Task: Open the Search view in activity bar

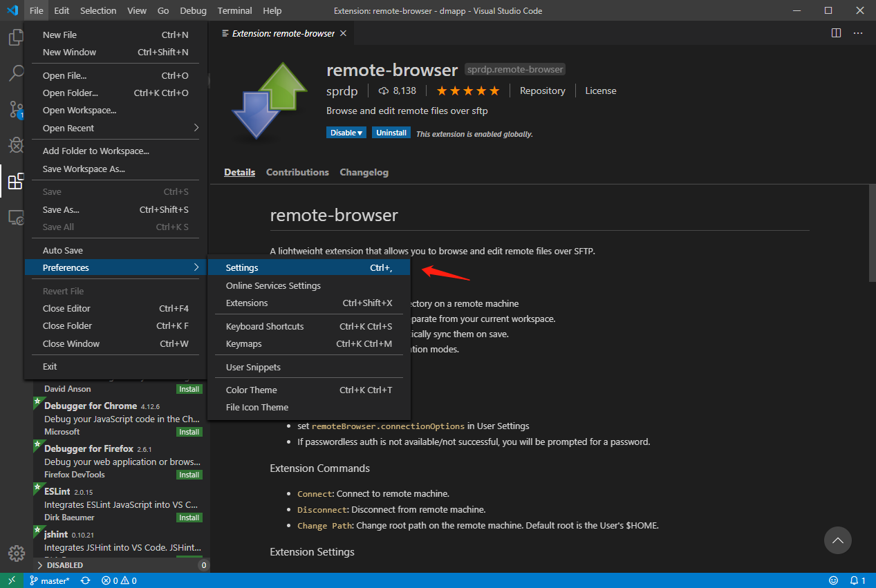Action: tap(16, 73)
